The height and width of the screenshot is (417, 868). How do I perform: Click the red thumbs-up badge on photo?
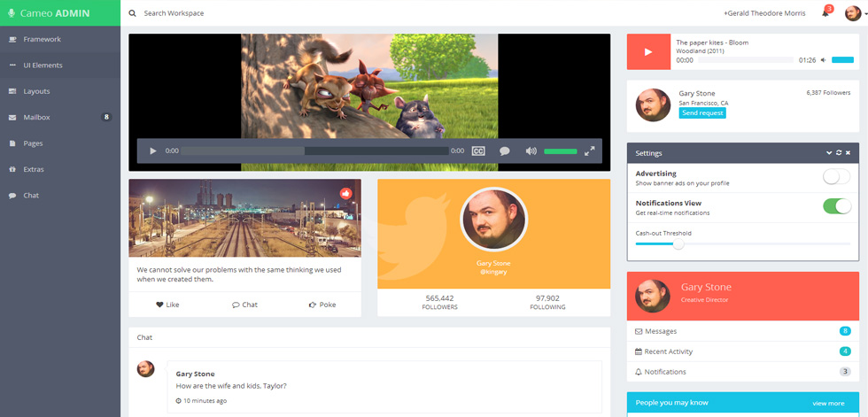[346, 194]
